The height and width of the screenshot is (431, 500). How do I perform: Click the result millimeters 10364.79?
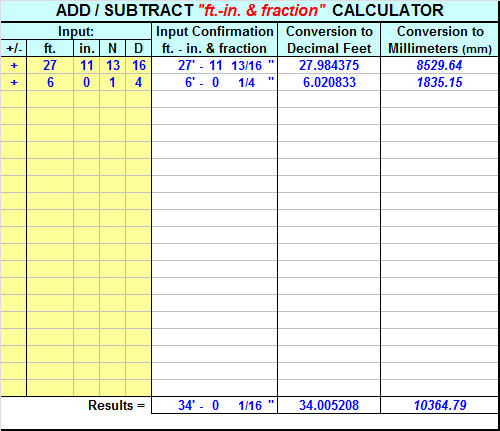[x=439, y=405]
